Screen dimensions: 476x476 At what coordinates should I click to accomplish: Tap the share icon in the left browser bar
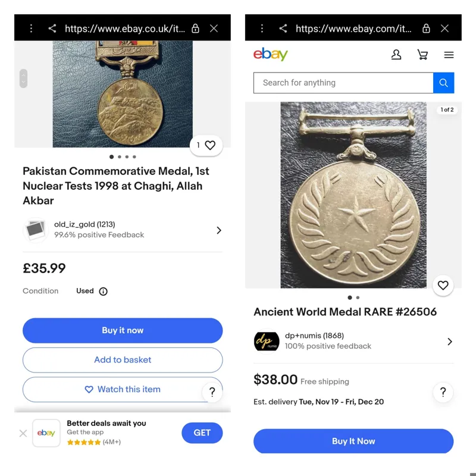52,28
